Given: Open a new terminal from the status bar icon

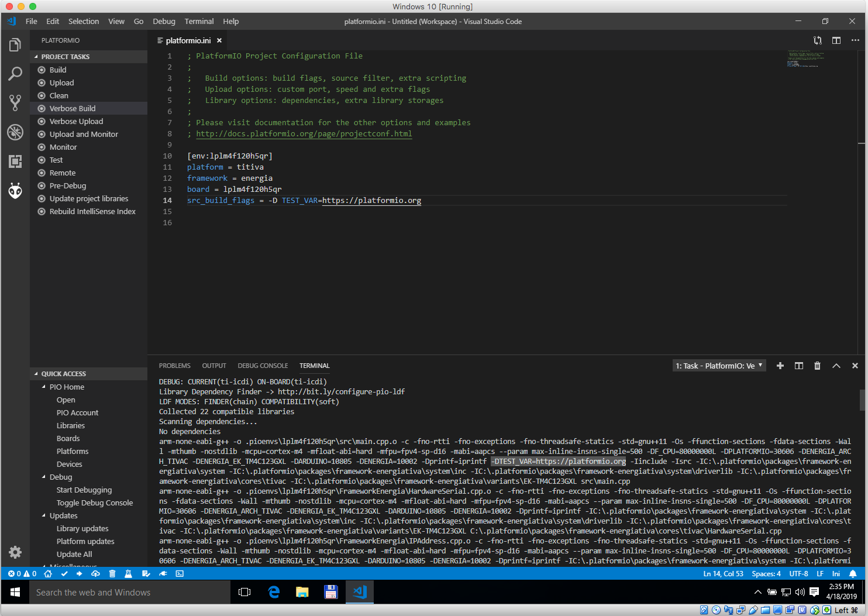Looking at the screenshot, I should [179, 574].
